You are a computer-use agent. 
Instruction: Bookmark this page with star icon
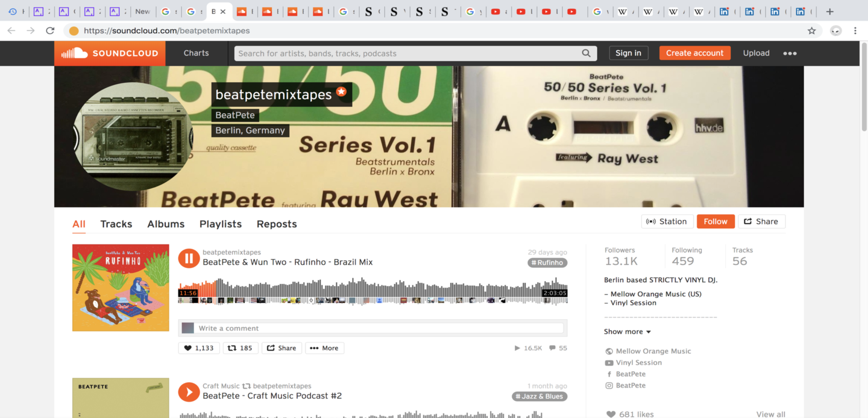click(x=811, y=31)
